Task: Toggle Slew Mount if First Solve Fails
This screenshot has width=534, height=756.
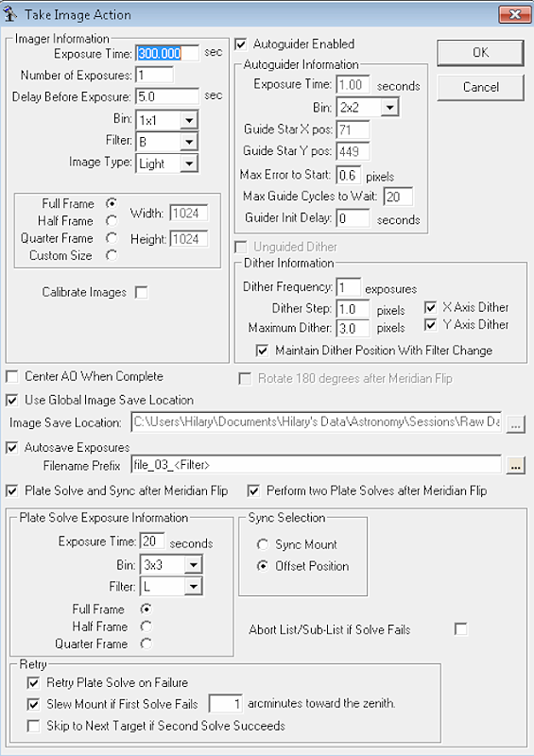Action: 33,704
